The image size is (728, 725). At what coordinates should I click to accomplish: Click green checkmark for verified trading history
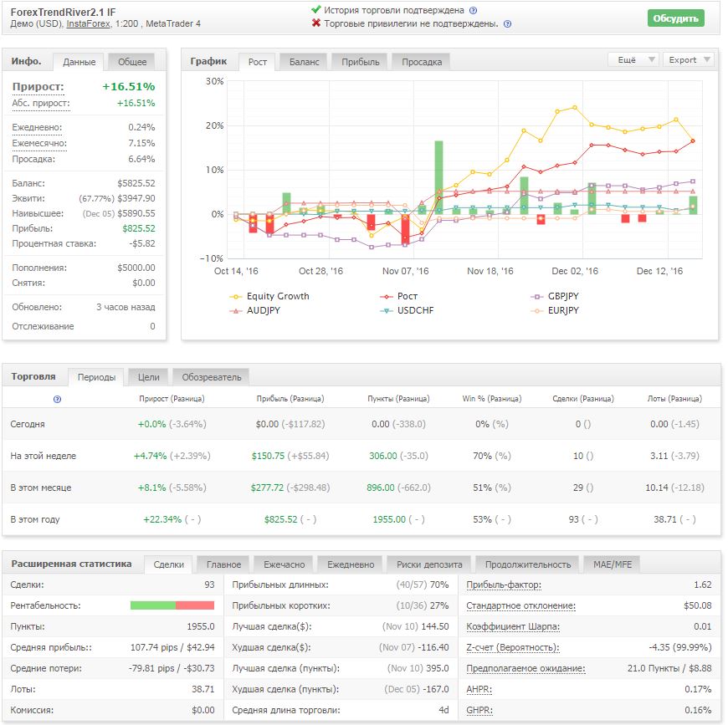pyautogui.click(x=316, y=9)
